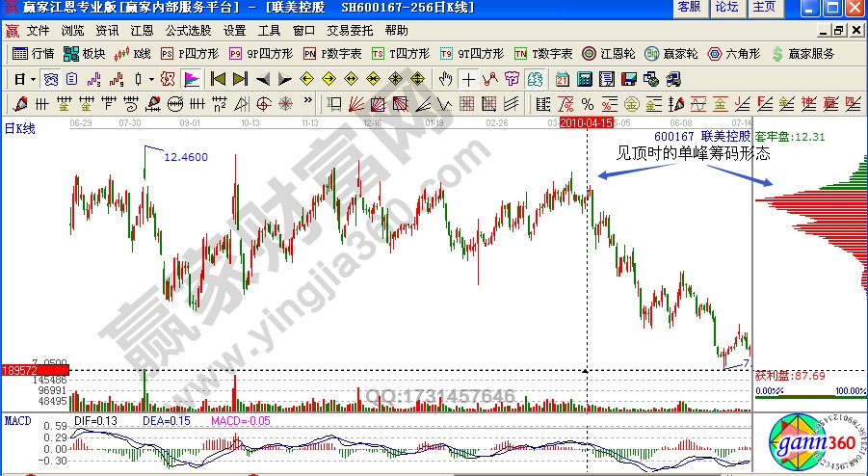Expand the candlestick style dropdown arrow

coord(151,80)
